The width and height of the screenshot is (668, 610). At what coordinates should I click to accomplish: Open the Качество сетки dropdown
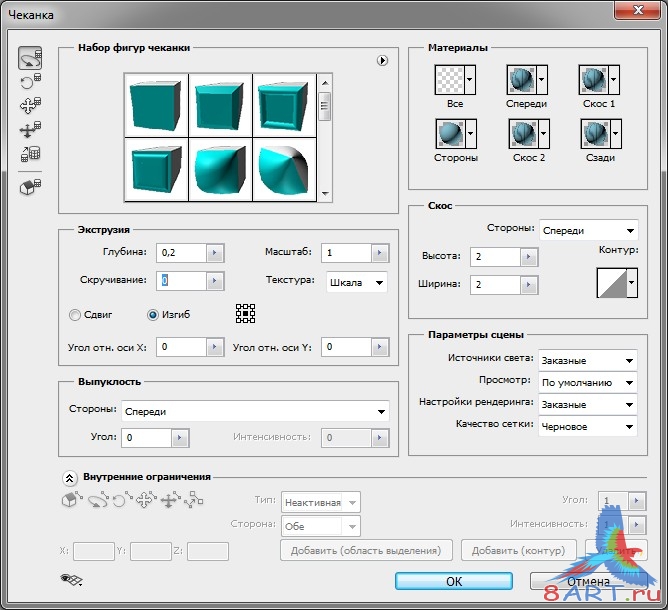[588, 426]
